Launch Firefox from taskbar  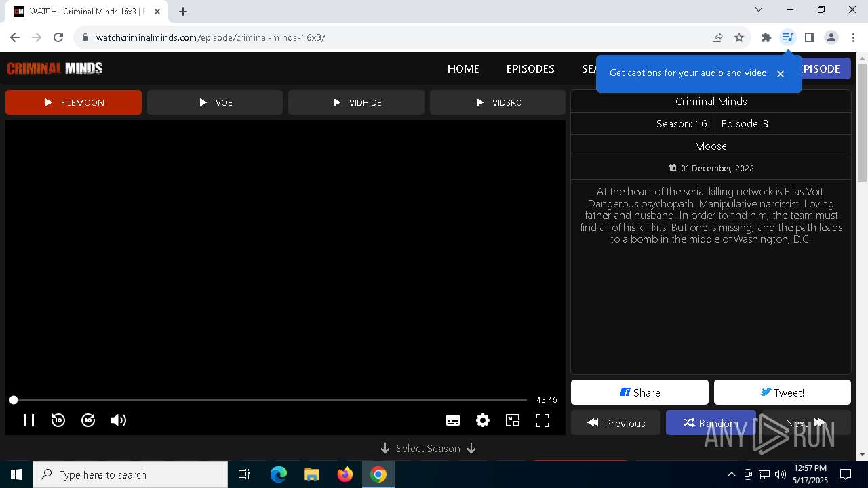pos(345,474)
